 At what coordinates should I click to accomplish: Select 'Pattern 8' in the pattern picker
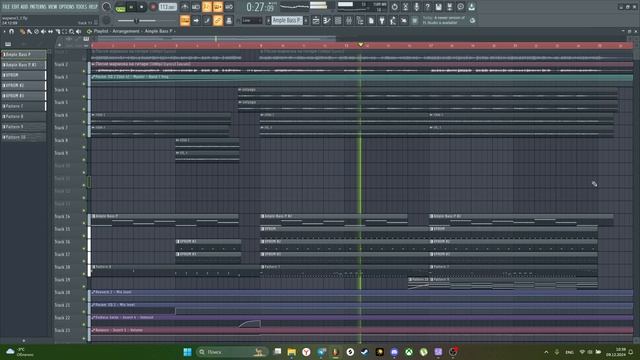click(x=24, y=116)
